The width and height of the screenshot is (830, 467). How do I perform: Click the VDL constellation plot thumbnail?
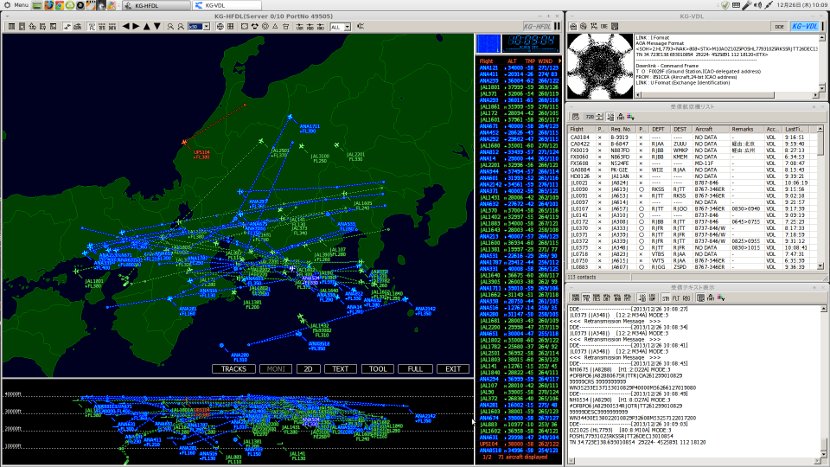point(600,66)
